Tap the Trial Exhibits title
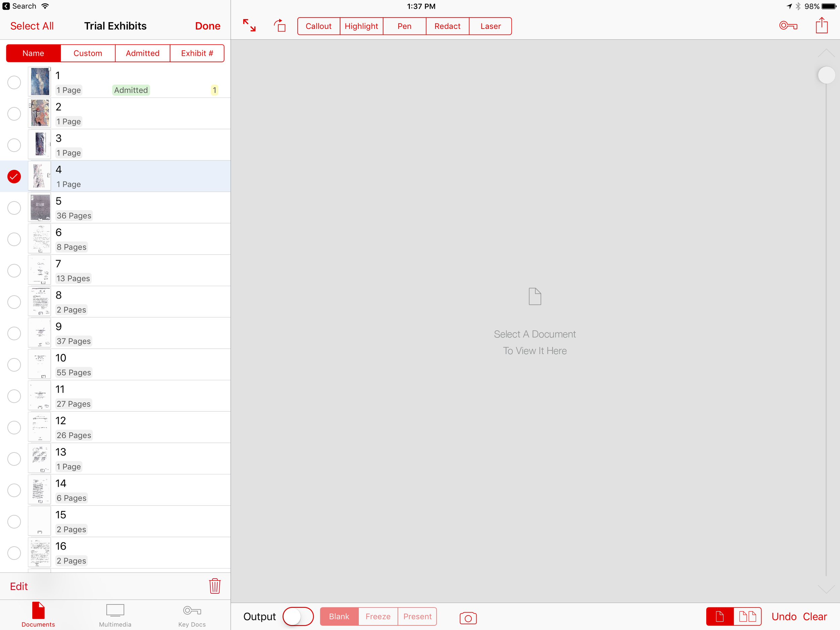 point(116,26)
